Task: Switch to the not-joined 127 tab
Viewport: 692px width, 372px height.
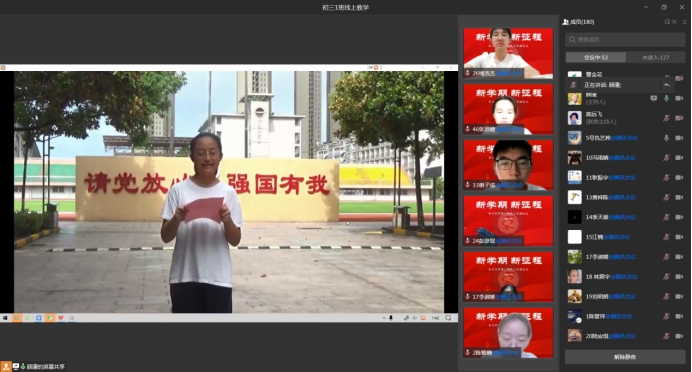Action: (656, 57)
